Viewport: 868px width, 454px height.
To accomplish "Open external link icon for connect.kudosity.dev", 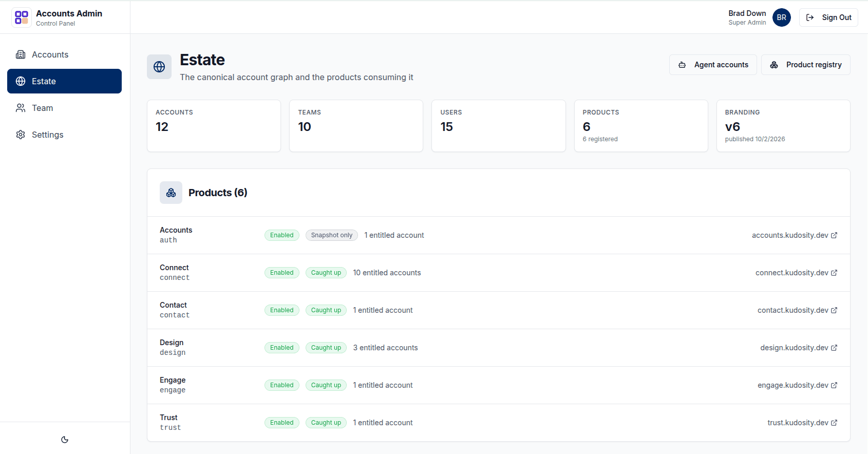I will [834, 273].
